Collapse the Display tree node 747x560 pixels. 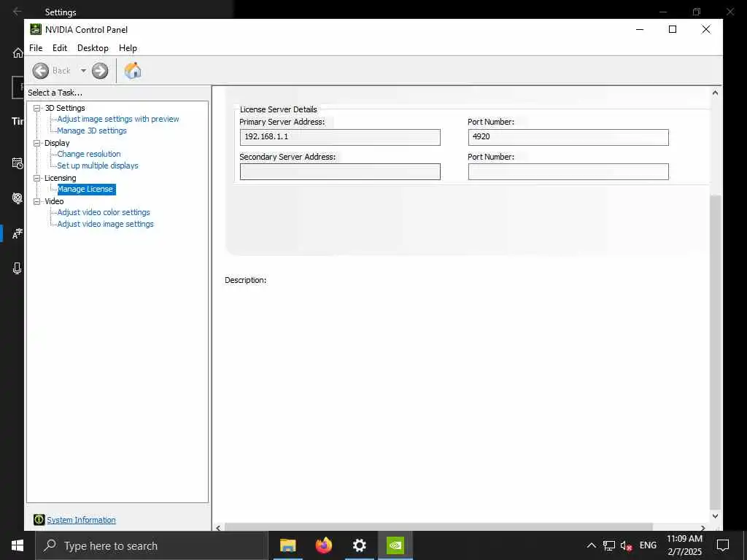pyautogui.click(x=36, y=143)
